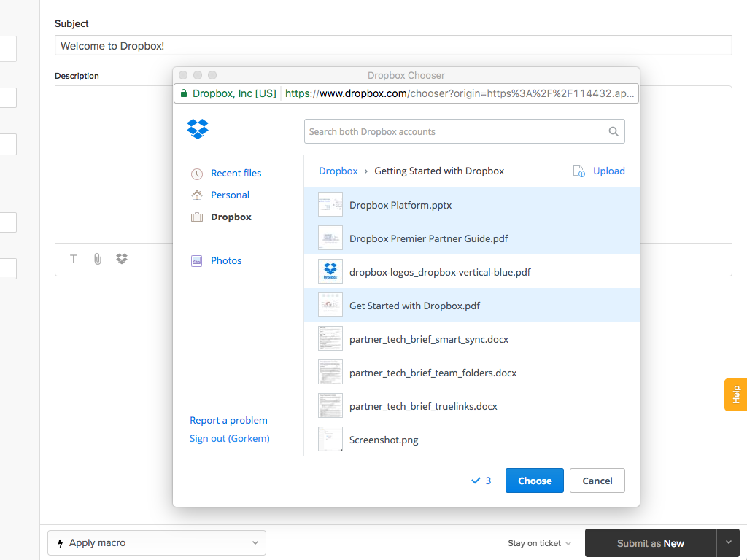This screenshot has width=747, height=560.
Task: Click the Screenshot.png thumbnail
Action: pyautogui.click(x=330, y=440)
